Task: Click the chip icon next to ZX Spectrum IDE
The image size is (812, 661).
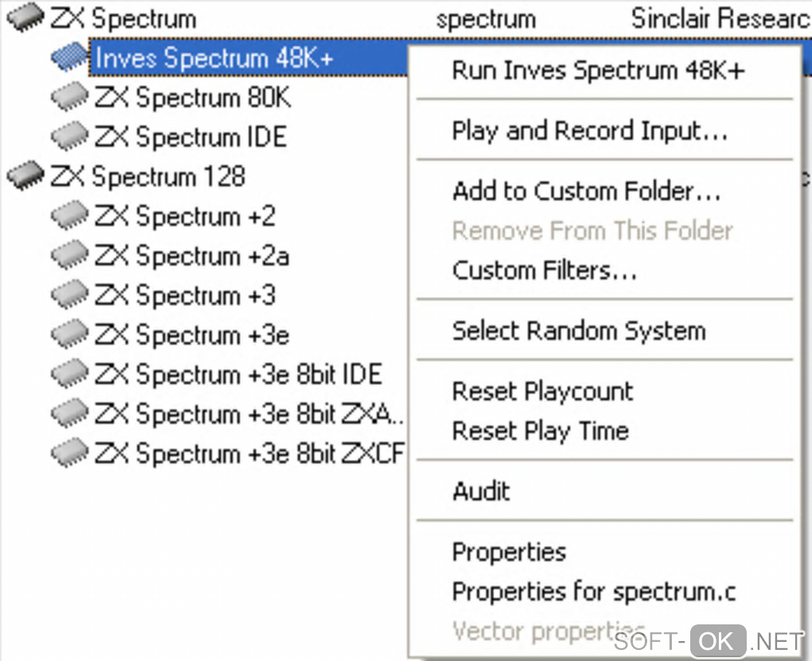Action: click(x=70, y=136)
